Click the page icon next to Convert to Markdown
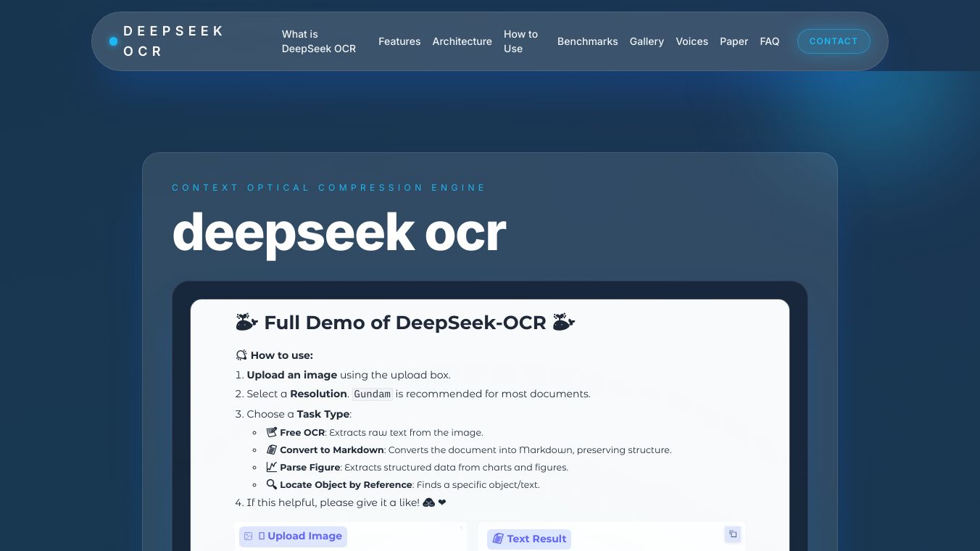The height and width of the screenshot is (551, 980). click(272, 449)
